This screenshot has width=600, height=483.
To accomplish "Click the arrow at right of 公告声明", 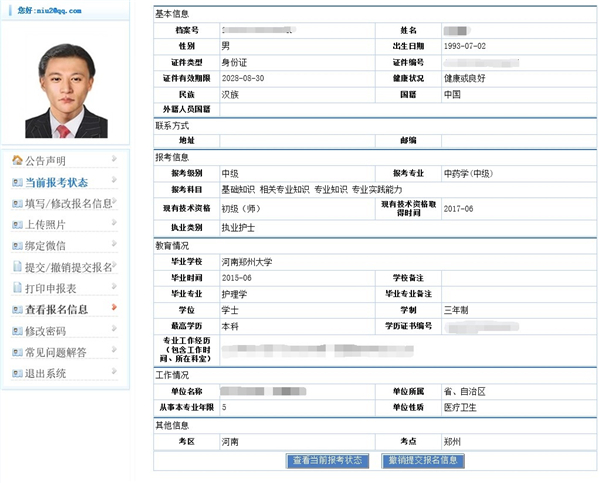I will pos(114,158).
